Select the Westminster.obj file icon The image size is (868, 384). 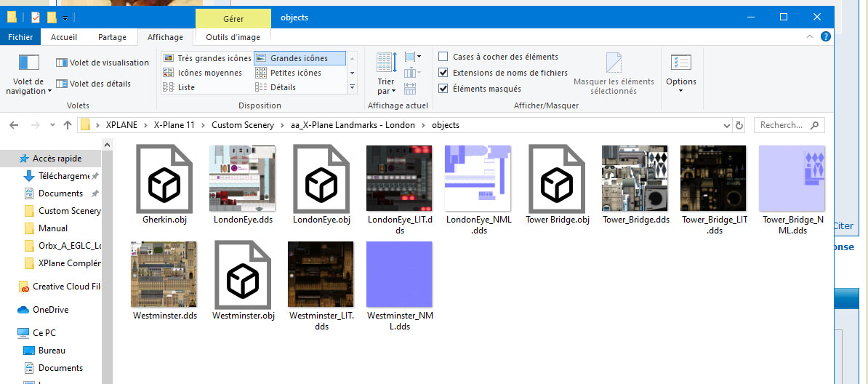(243, 275)
